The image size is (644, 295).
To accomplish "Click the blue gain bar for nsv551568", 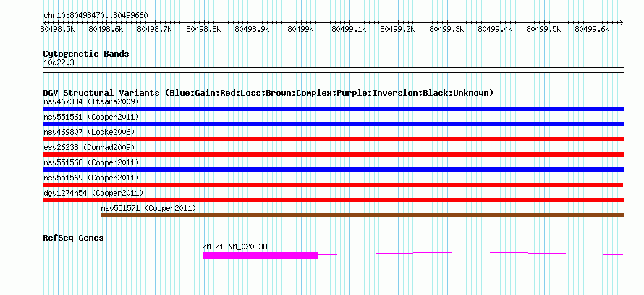I will (x=333, y=170).
